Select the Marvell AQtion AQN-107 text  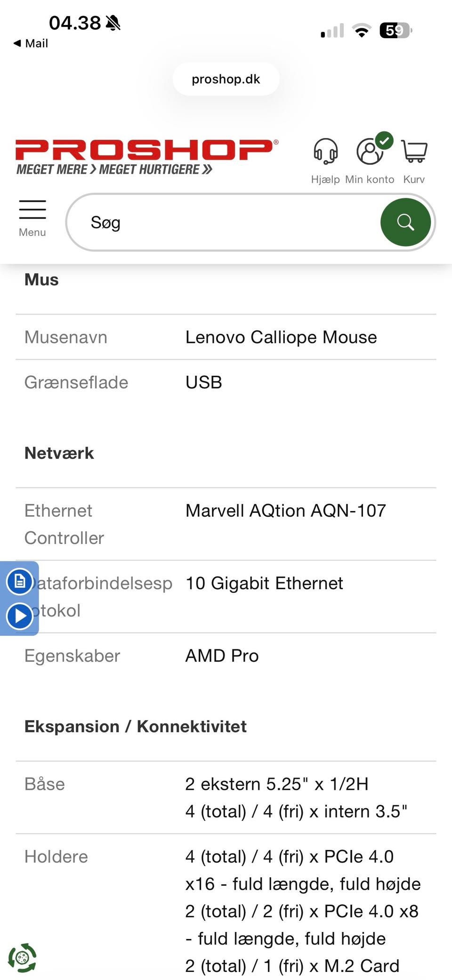[x=286, y=510]
